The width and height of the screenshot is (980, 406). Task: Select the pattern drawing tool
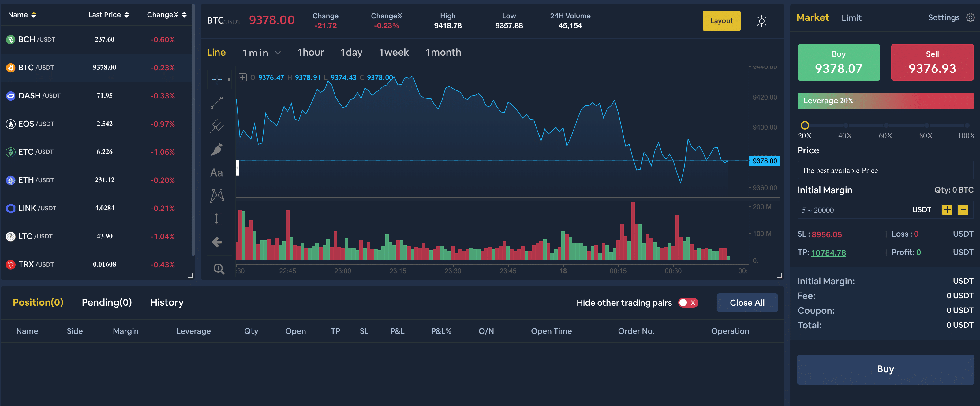point(216,195)
